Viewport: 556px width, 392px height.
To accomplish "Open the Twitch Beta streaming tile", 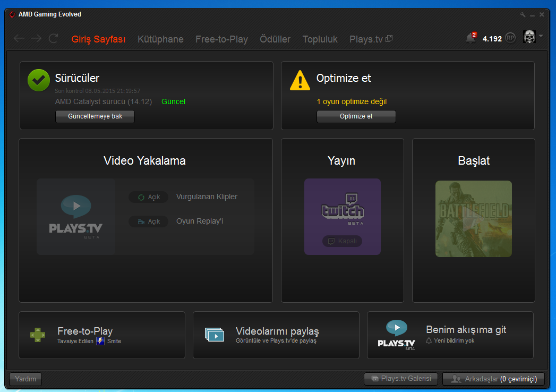I will pos(343,216).
